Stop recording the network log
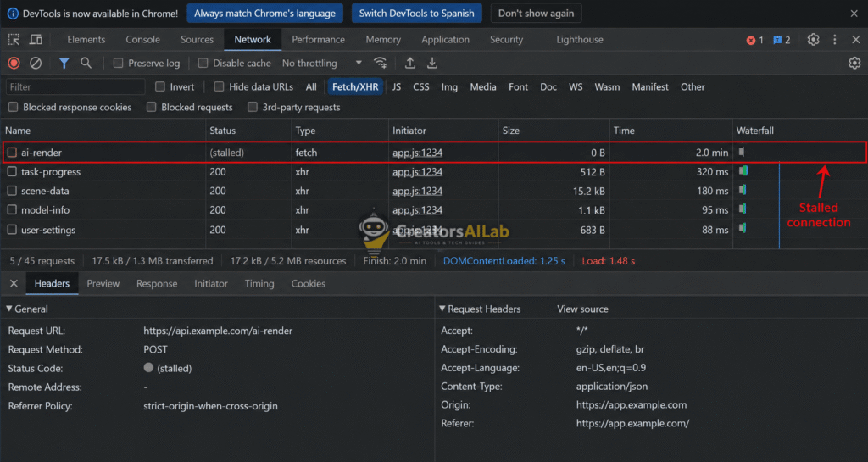This screenshot has height=462, width=868. click(x=14, y=63)
